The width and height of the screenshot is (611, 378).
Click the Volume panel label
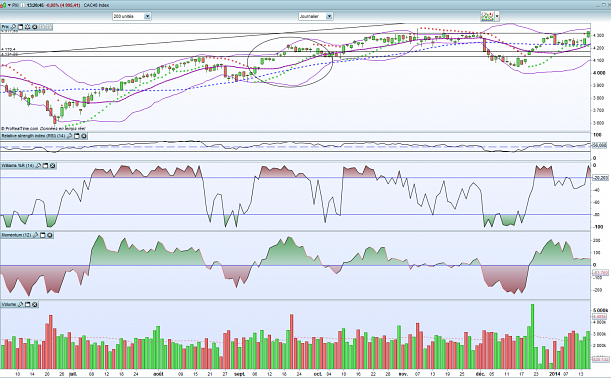coord(9,304)
